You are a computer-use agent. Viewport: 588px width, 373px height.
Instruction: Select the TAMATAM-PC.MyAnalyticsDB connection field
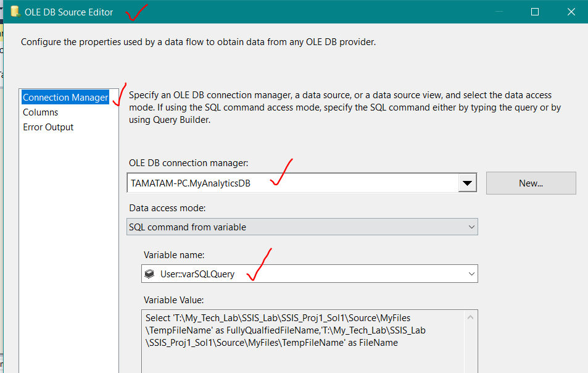click(x=278, y=182)
